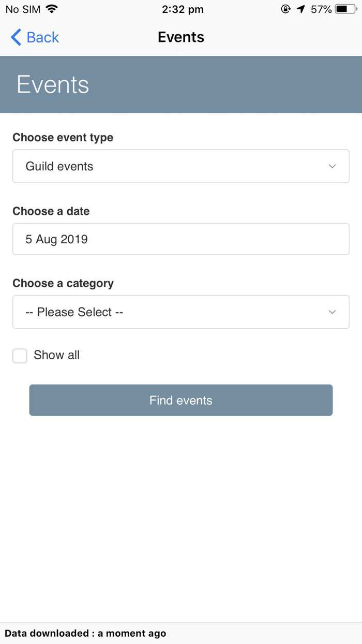362x644 pixels.
Task: Tap the Data downloaded status text
Action: [x=85, y=633]
